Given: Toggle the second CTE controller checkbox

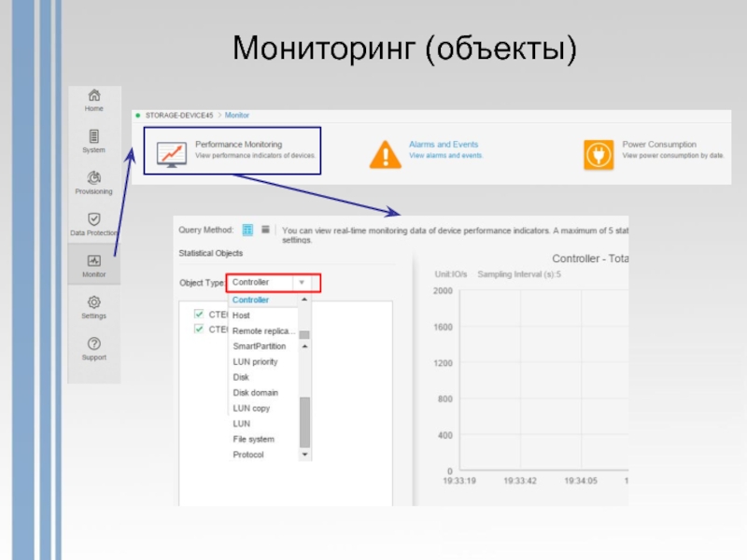Looking at the screenshot, I should [x=199, y=329].
